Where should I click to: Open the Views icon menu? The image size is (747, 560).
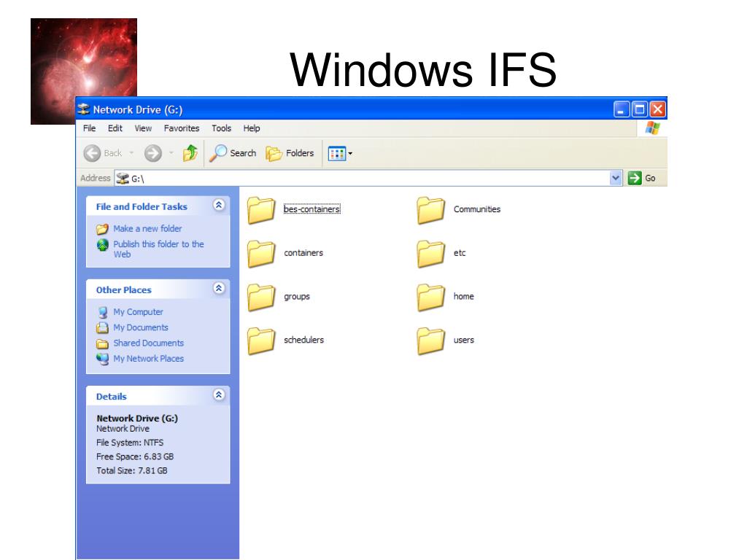click(x=340, y=153)
